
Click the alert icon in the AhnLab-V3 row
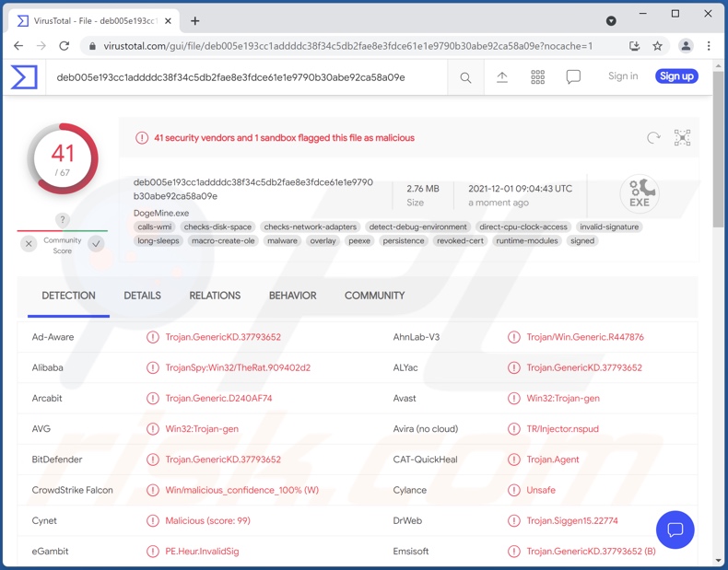pyautogui.click(x=513, y=337)
